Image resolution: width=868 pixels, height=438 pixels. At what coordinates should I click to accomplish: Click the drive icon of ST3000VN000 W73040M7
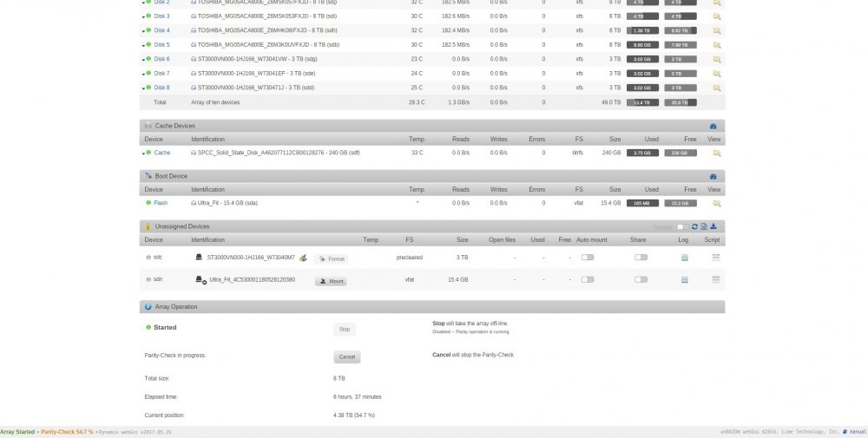coord(199,257)
